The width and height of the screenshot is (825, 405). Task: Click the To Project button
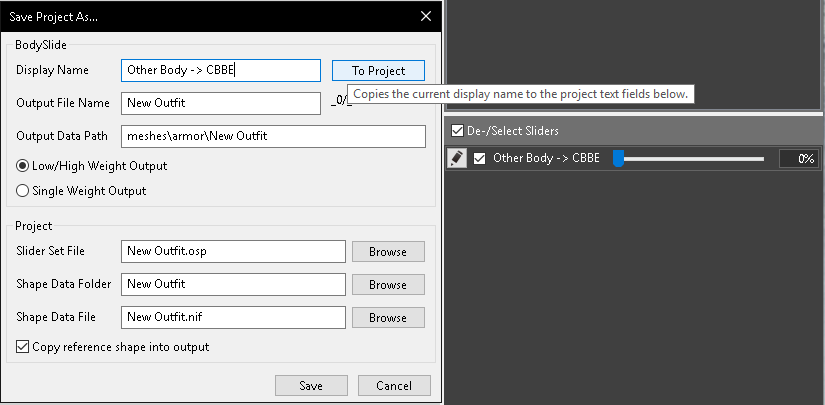coord(378,71)
